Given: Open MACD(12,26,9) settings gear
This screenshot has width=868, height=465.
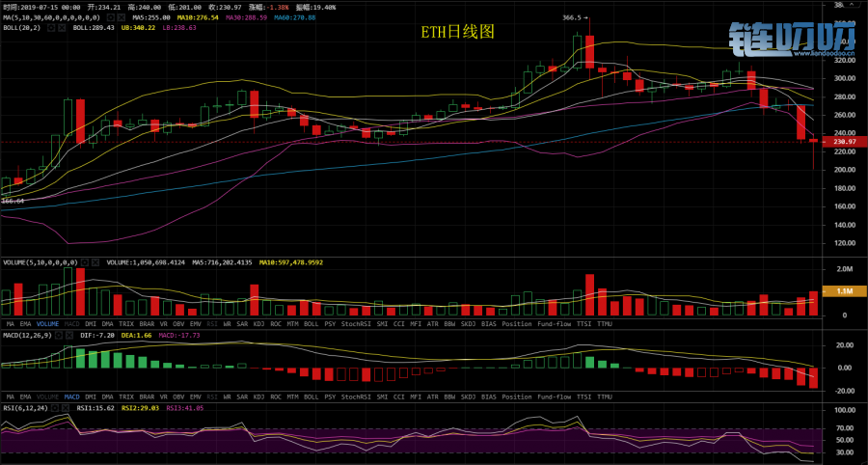Looking at the screenshot, I should (x=58, y=334).
